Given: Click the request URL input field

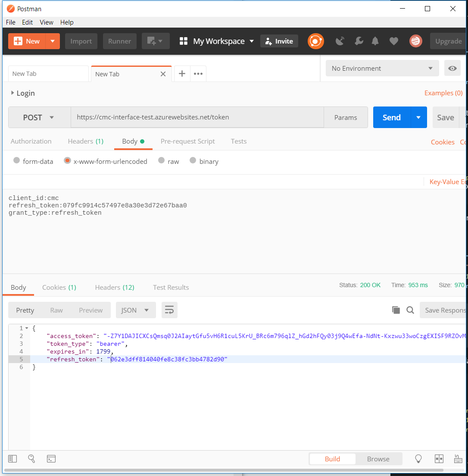Looking at the screenshot, I should point(197,117).
